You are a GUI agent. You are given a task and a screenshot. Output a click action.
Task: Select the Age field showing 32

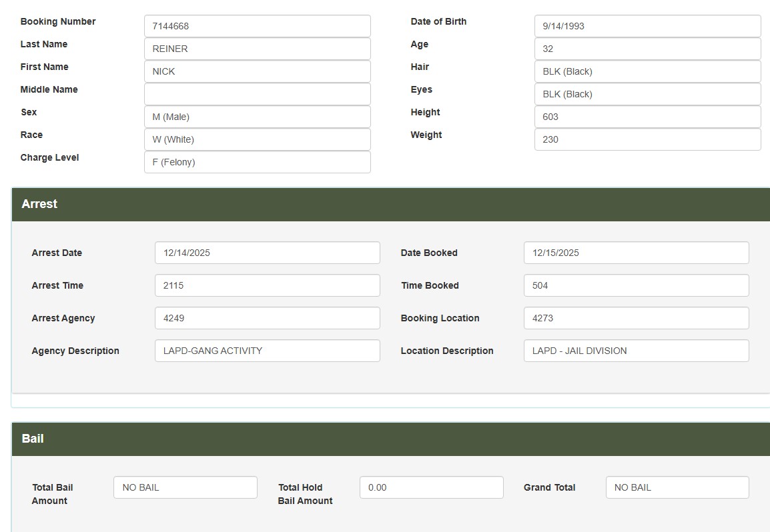(x=647, y=48)
